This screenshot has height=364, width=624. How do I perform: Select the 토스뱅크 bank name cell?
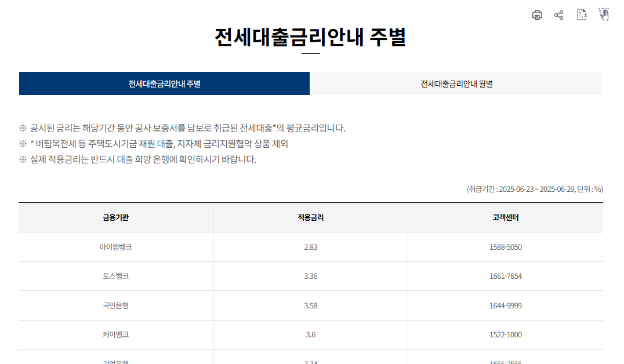(x=116, y=276)
